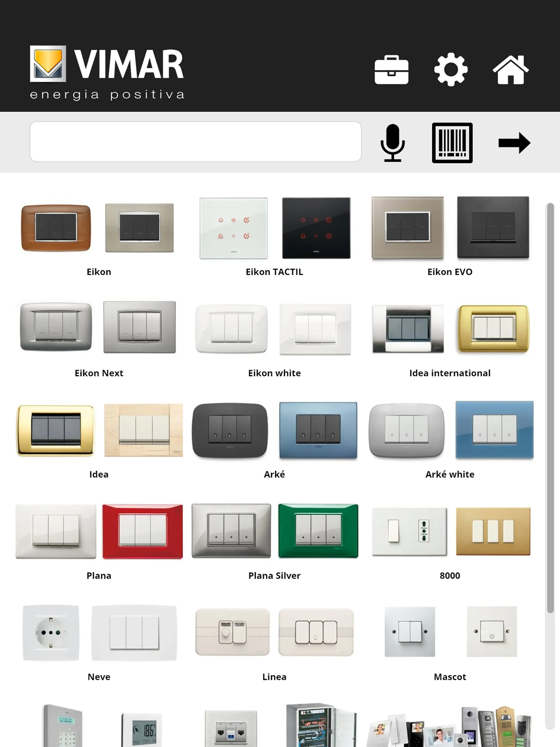Viewport: 560px width, 747px height.
Task: Select the Linea product category label
Action: tap(274, 676)
